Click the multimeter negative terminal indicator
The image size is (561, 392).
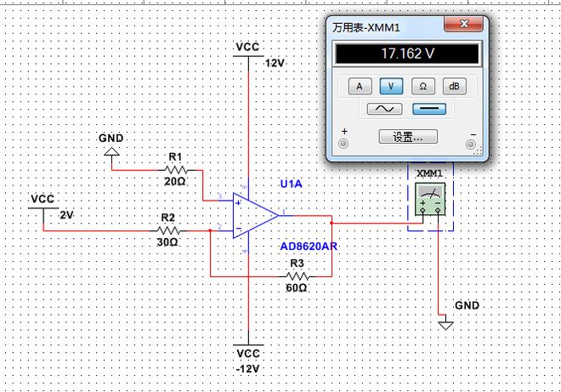pyautogui.click(x=471, y=145)
